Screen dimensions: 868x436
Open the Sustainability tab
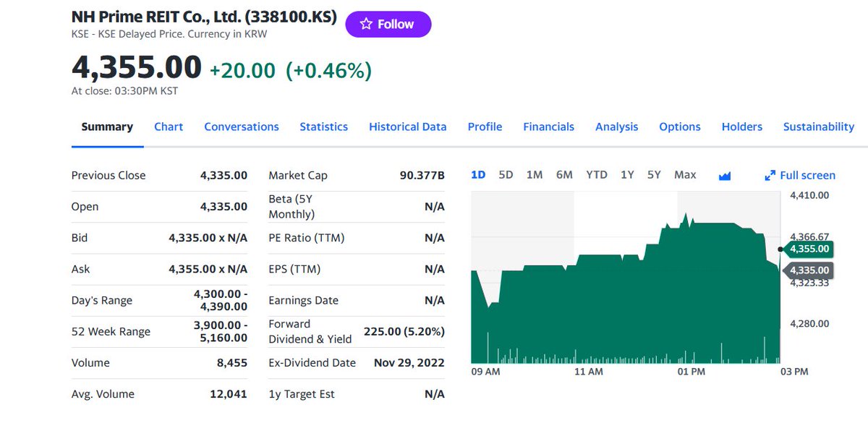819,127
